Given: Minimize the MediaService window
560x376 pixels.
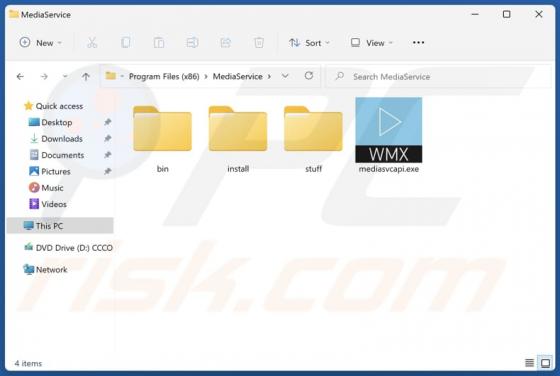Looking at the screenshot, I should (475, 14).
